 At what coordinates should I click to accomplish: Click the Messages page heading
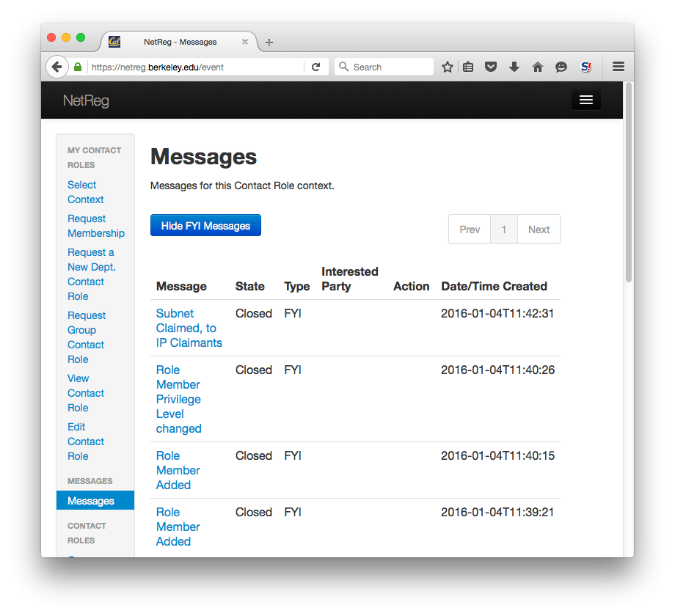(203, 157)
